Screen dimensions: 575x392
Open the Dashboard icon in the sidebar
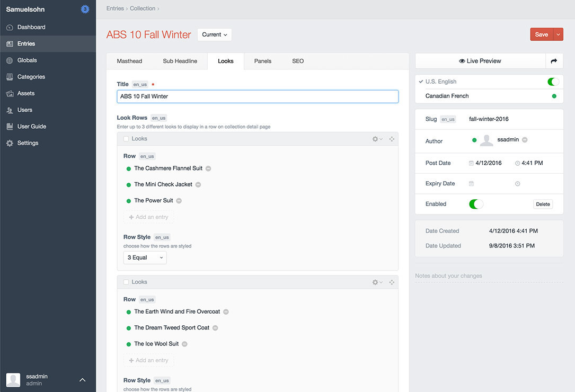10,28
